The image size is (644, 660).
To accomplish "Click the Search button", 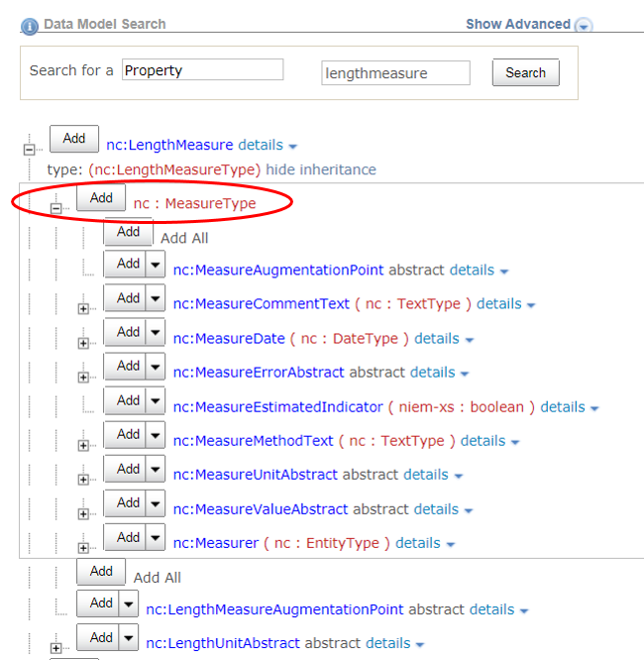I will [525, 72].
